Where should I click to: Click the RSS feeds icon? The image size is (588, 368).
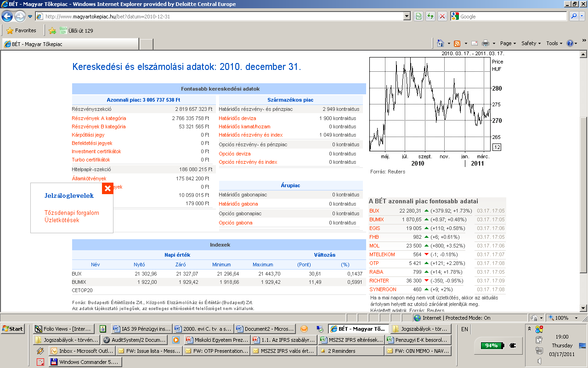point(457,43)
